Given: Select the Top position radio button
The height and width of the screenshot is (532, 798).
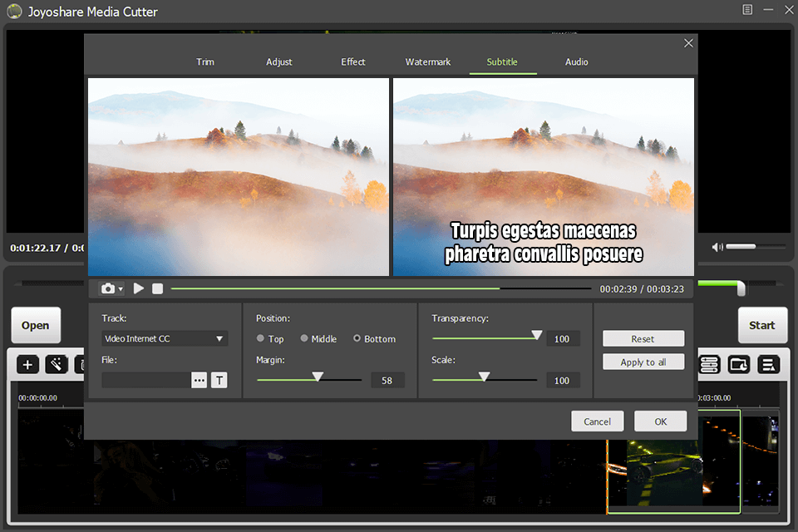Looking at the screenshot, I should [260, 338].
